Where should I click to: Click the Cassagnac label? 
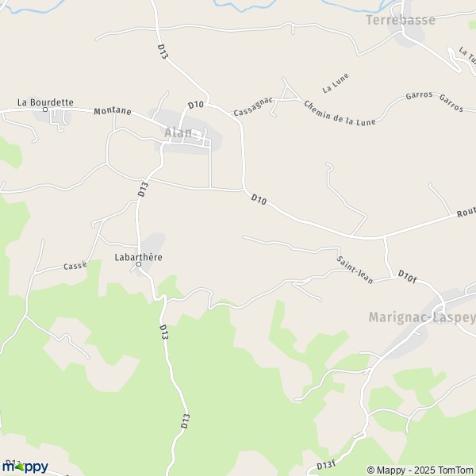point(253,107)
